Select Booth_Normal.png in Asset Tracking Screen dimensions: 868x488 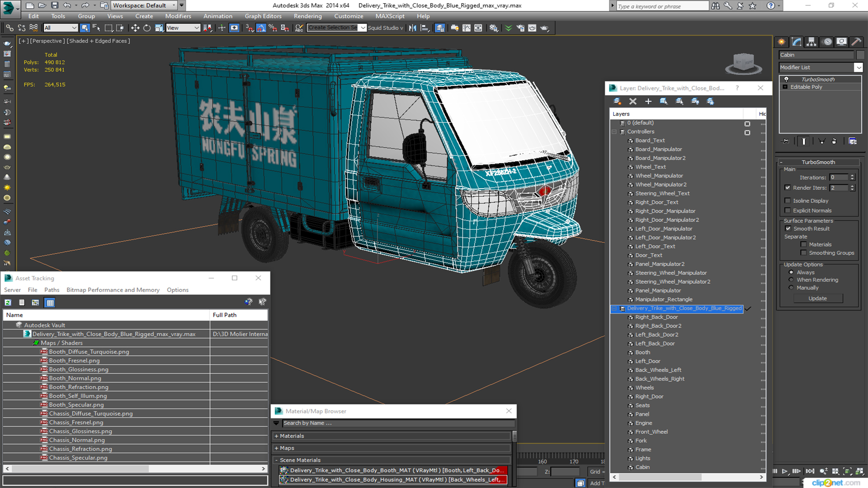(x=75, y=378)
